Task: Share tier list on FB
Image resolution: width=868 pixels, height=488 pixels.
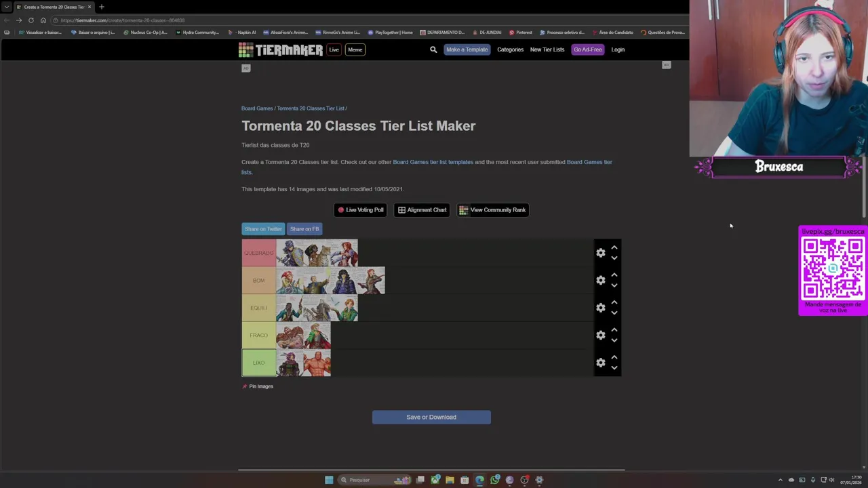Action: (304, 229)
